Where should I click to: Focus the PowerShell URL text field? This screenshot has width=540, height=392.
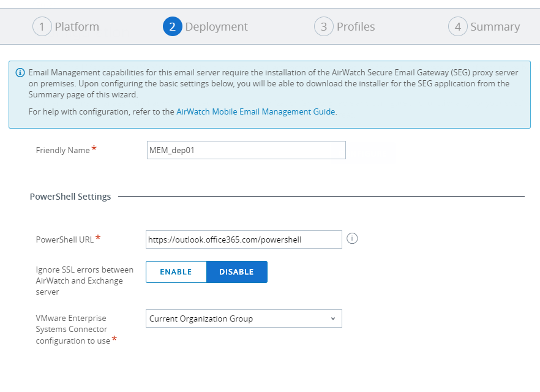[x=244, y=239]
